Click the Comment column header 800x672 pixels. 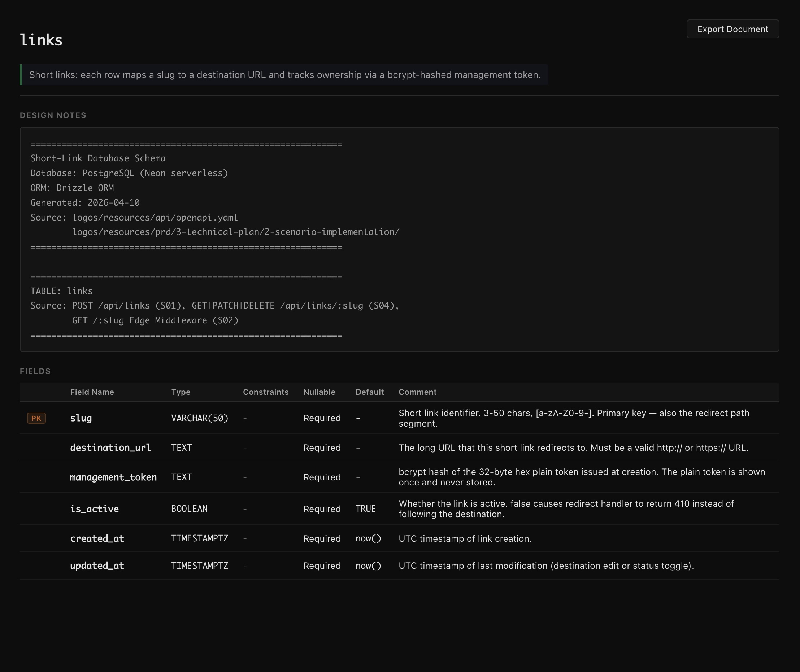point(417,392)
